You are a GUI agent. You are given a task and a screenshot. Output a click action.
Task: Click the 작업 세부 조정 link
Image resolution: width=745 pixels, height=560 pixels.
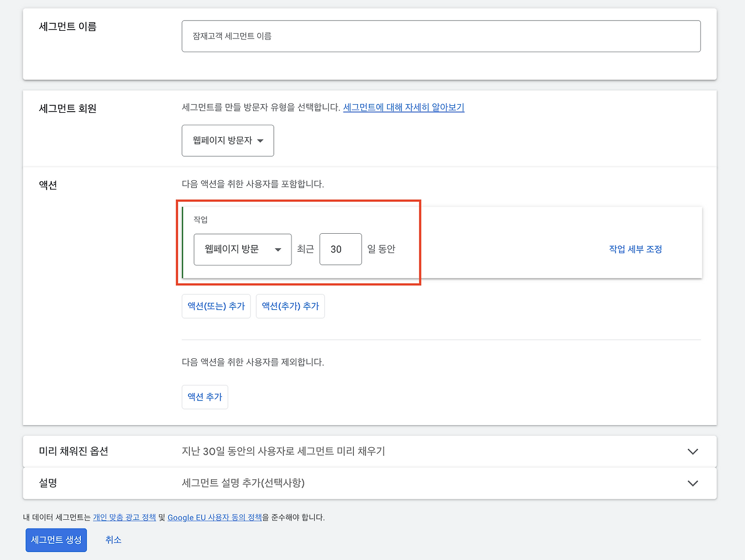[x=635, y=248]
